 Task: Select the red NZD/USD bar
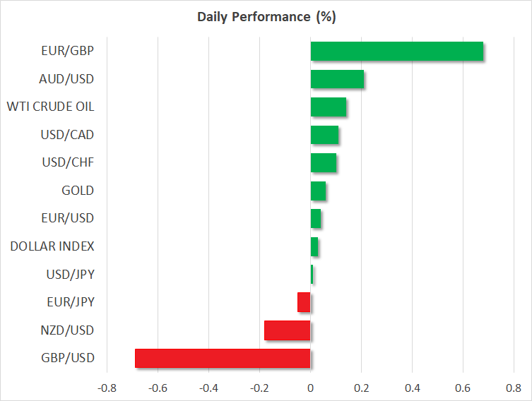288,330
